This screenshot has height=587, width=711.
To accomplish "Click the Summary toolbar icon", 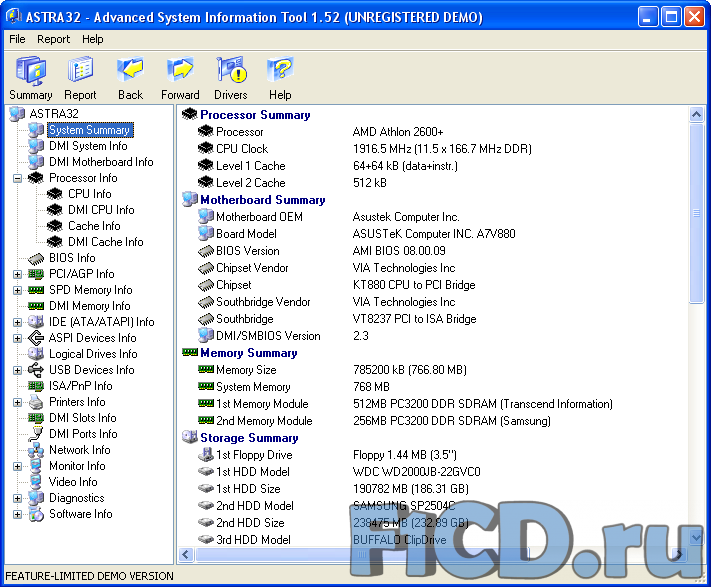I will (31, 71).
